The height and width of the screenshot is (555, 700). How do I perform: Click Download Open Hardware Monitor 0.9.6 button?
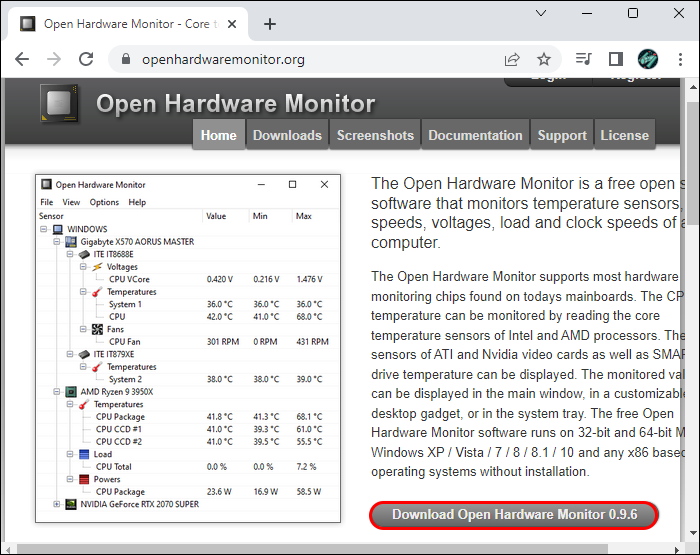[x=514, y=515]
